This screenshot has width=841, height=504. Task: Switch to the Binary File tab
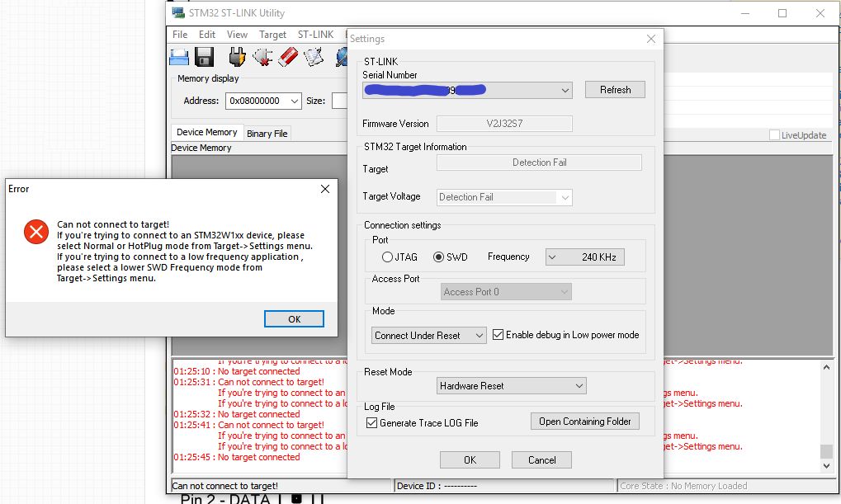point(267,134)
